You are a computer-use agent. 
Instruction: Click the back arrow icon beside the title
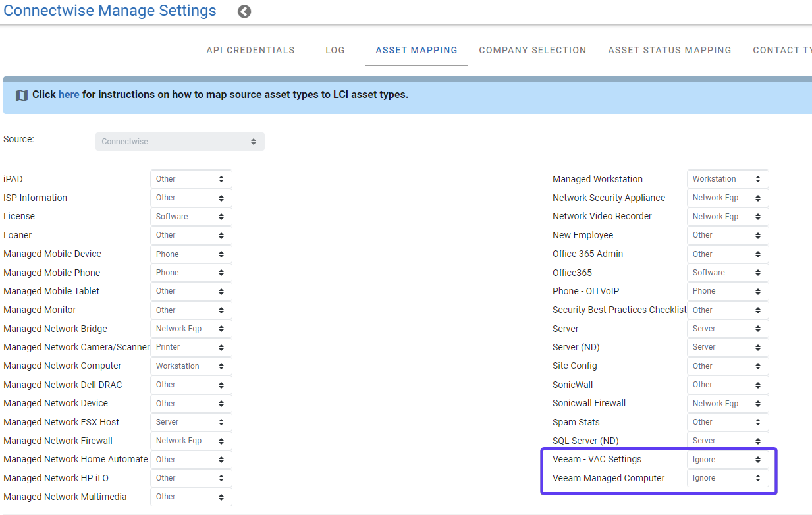tap(244, 11)
